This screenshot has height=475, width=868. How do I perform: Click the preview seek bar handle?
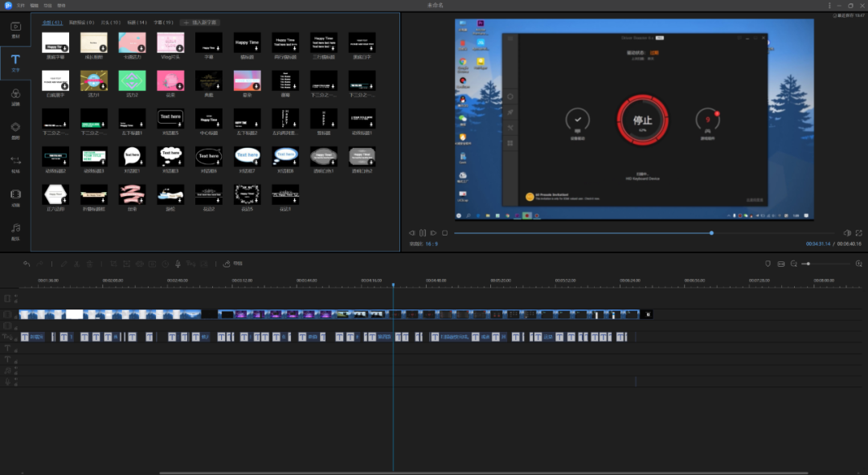point(711,233)
